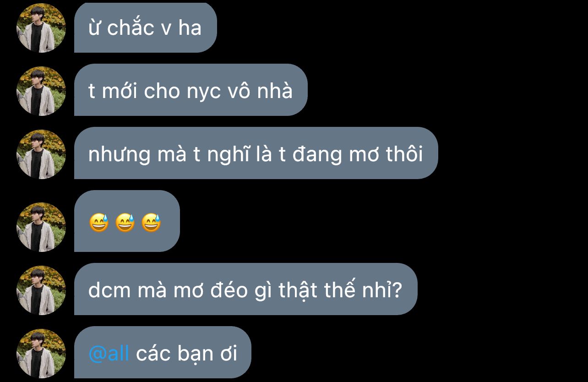The image size is (588, 382).
Task: Select the "ừ chắc v ha" message bubble
Action: click(x=145, y=27)
